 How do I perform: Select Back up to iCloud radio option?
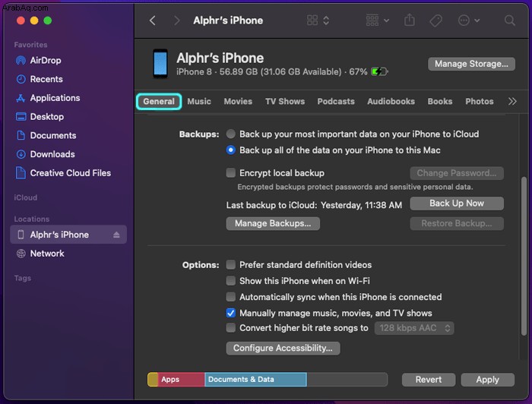(231, 134)
